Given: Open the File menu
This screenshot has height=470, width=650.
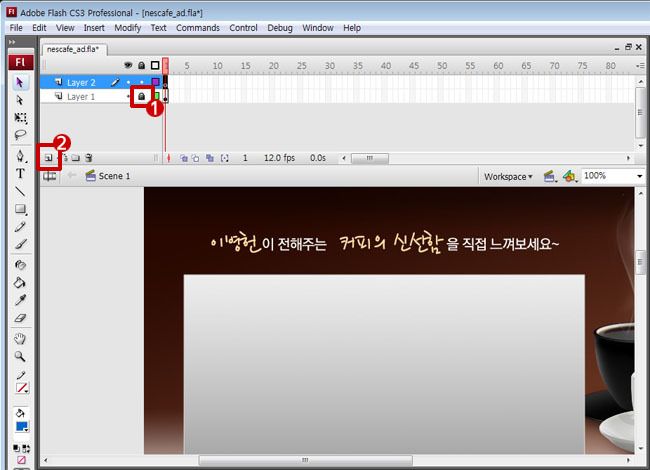Looking at the screenshot, I should [16, 28].
